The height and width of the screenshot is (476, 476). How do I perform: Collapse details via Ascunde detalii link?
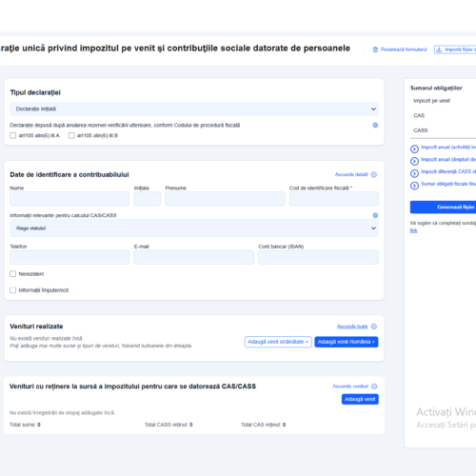coord(351,174)
